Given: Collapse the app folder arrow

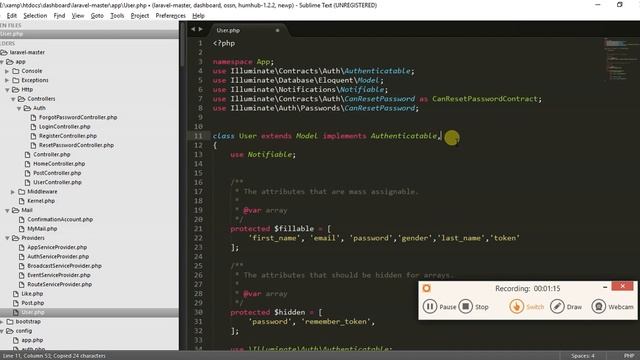Looking at the screenshot, I should click(x=2, y=62).
